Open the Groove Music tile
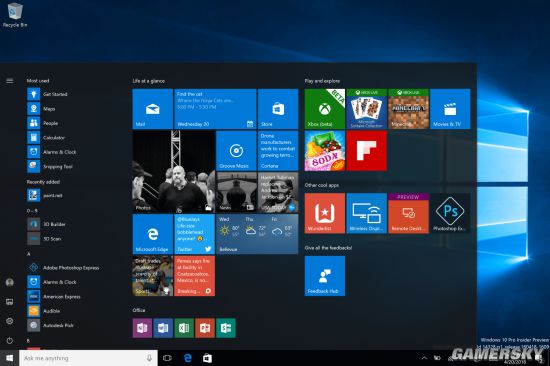The width and height of the screenshot is (550, 366). [x=236, y=151]
